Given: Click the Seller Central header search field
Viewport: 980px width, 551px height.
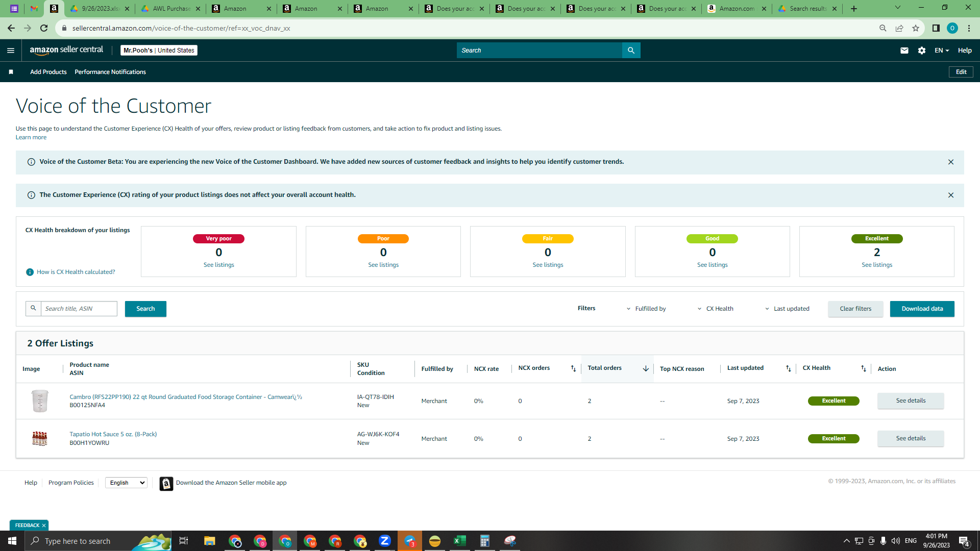Looking at the screenshot, I should (x=540, y=51).
